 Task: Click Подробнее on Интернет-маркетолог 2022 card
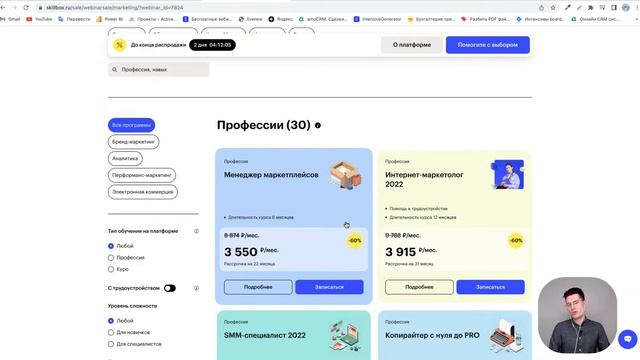[419, 287]
